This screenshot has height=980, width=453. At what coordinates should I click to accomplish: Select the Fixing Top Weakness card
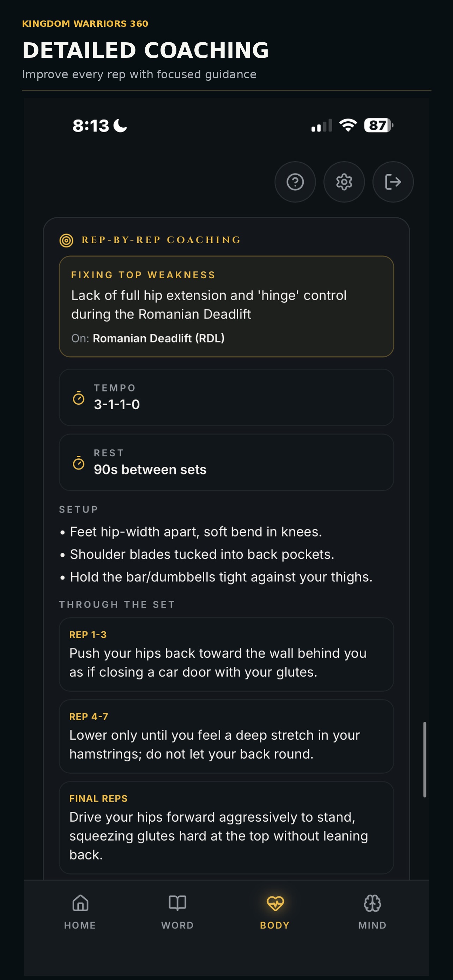226,307
